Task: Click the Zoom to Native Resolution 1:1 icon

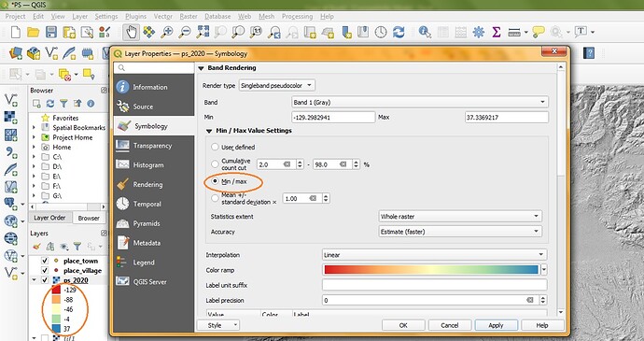Action: (256, 32)
